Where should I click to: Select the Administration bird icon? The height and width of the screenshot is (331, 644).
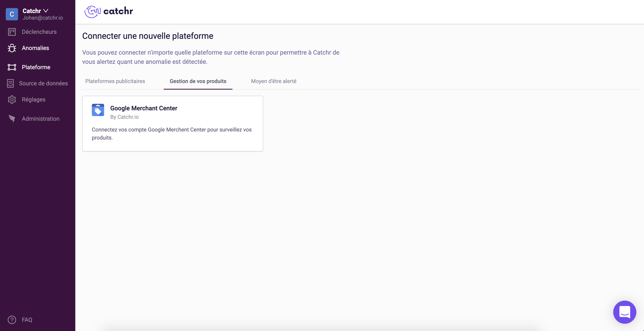pyautogui.click(x=12, y=119)
